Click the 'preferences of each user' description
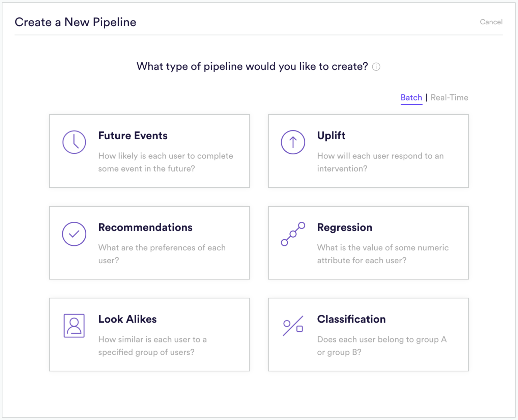Image resolution: width=518 pixels, height=420 pixels. coord(162,254)
